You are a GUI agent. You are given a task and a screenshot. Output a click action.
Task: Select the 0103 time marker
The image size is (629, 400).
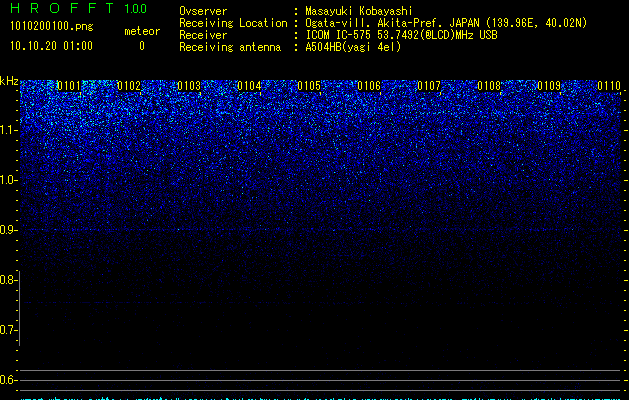click(x=189, y=86)
